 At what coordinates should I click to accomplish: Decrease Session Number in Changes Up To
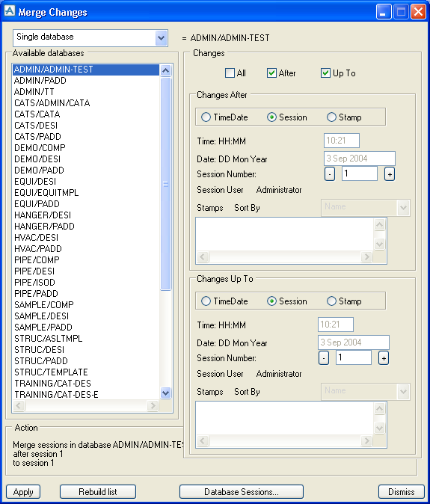[x=324, y=358]
